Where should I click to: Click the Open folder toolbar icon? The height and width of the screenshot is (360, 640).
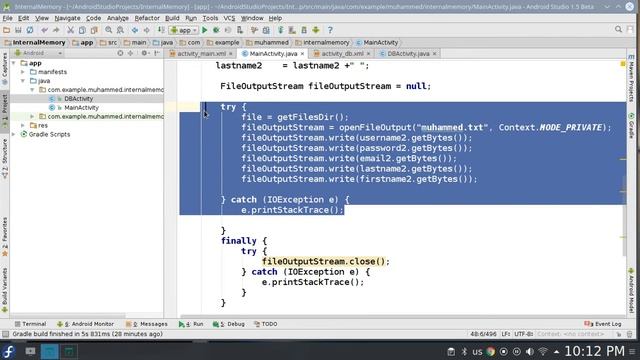(6, 30)
